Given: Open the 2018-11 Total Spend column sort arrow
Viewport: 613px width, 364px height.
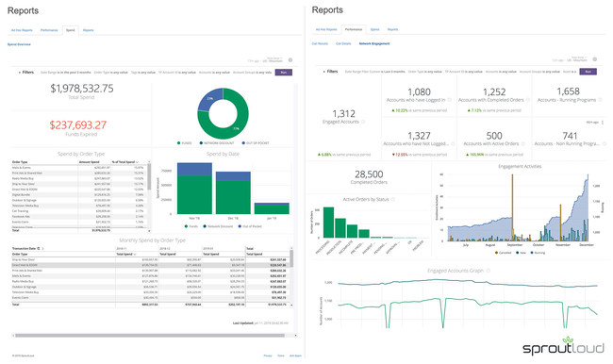Looking at the screenshot, I should [135, 254].
